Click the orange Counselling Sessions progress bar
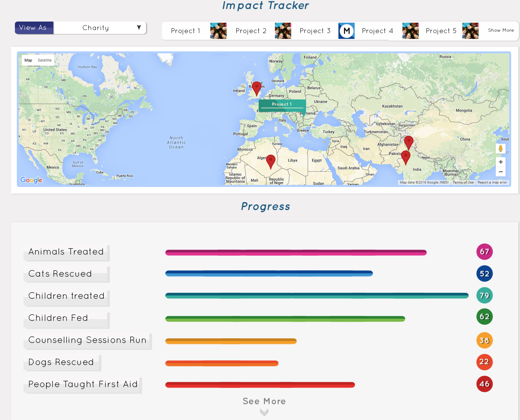 click(x=231, y=341)
